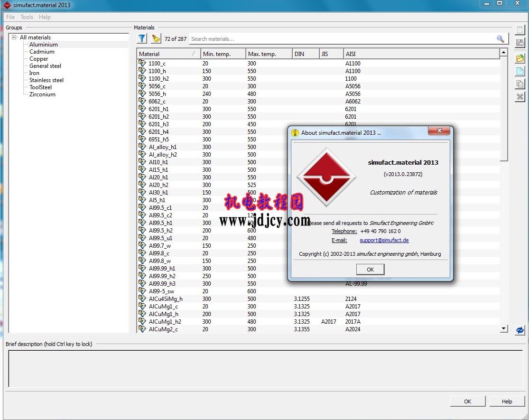
Task: Select the 6951_h5 material name
Action: click(158, 139)
